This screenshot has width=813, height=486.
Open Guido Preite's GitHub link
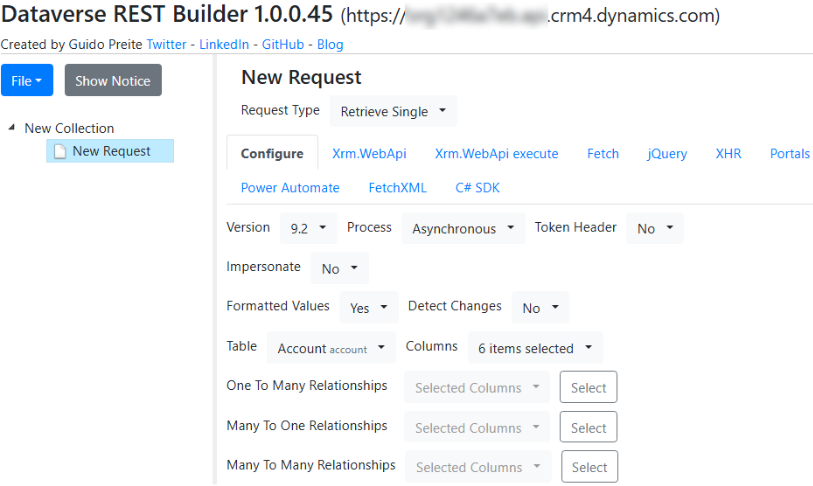click(281, 44)
